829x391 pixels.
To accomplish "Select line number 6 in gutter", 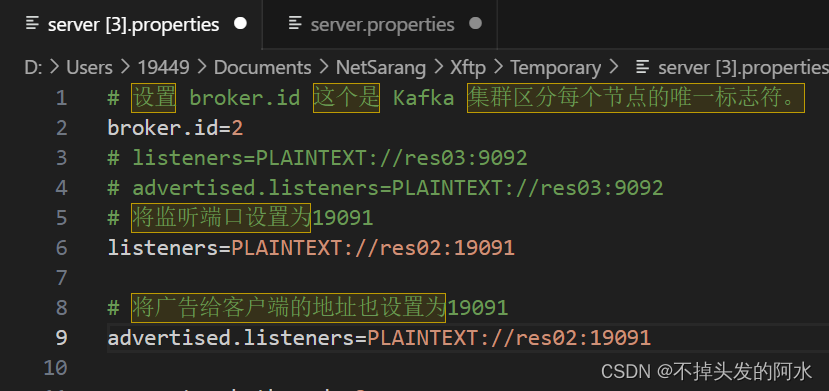I will (61, 248).
